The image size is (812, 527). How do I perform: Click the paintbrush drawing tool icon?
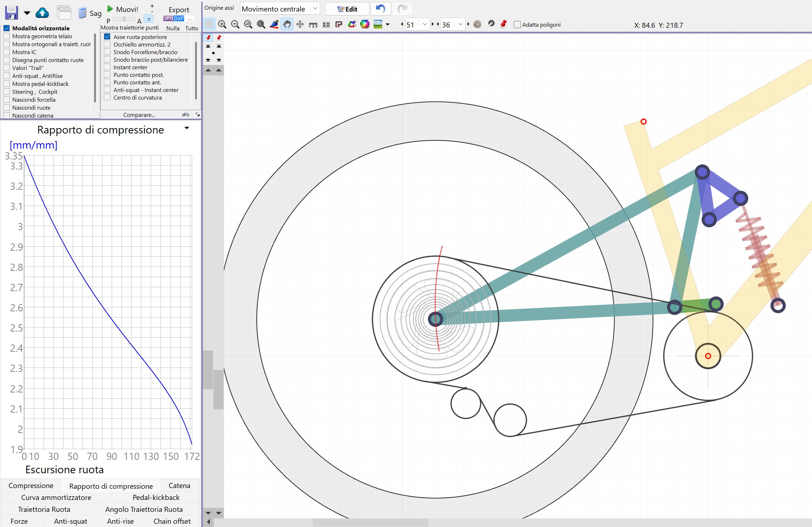point(274,25)
